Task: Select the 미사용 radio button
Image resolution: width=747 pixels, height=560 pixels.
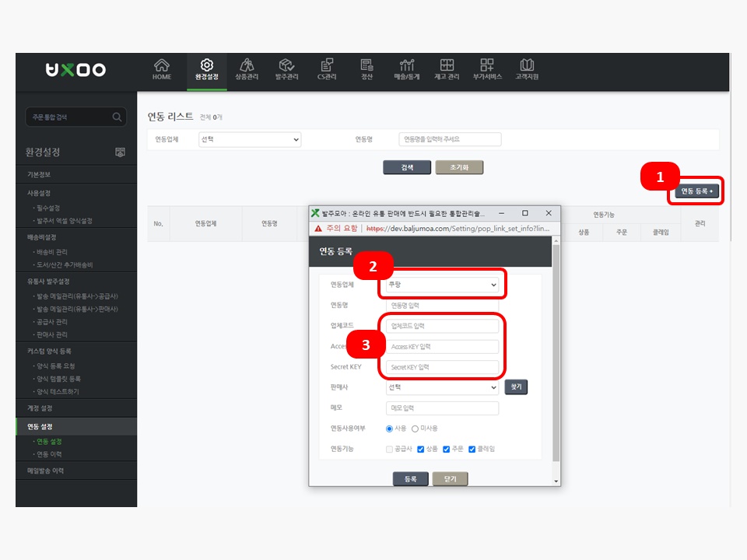Action: click(415, 429)
